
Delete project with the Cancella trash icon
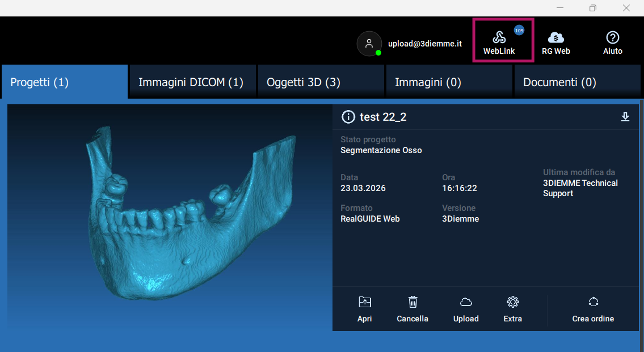(x=413, y=303)
